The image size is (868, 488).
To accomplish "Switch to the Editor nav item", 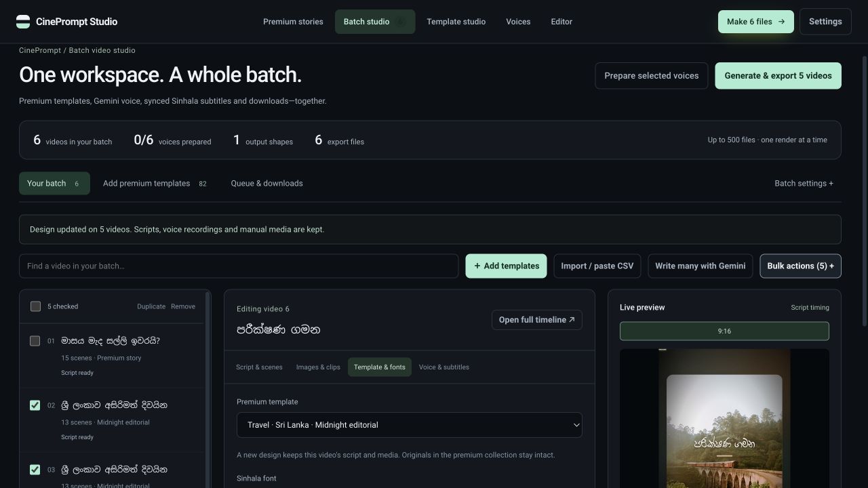I will point(561,22).
